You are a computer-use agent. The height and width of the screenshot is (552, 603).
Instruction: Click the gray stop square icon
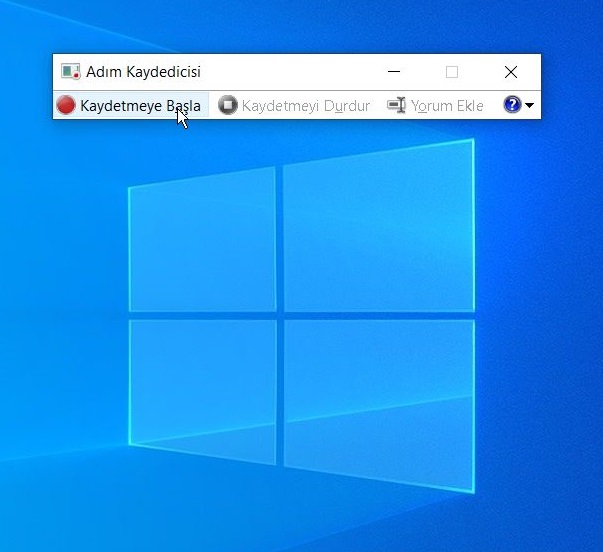pyautogui.click(x=228, y=105)
